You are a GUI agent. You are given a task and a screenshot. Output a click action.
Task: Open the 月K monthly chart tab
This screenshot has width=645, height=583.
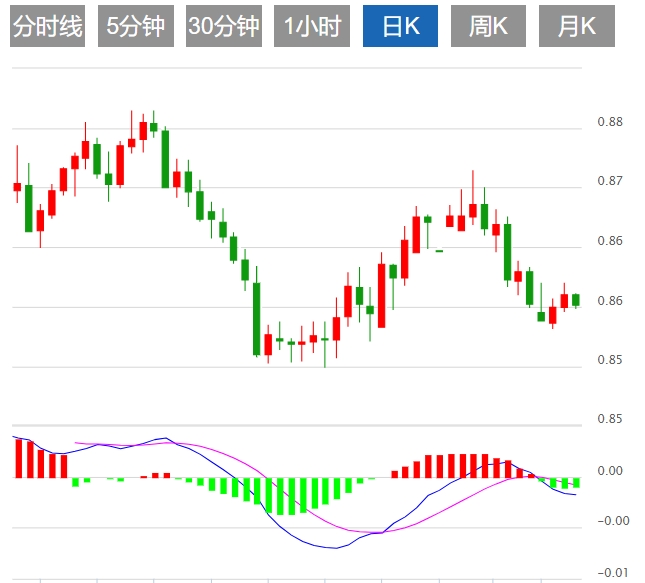(577, 26)
